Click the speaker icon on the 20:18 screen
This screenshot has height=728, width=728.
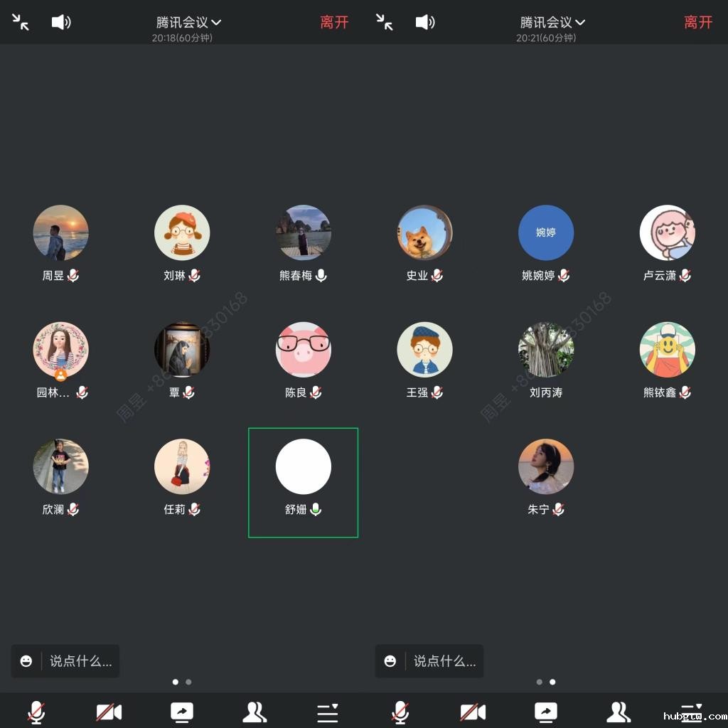click(x=61, y=22)
